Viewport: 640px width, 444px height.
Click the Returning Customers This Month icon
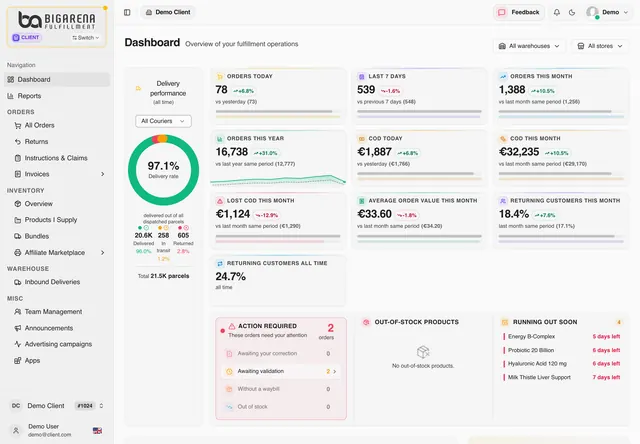(x=503, y=201)
